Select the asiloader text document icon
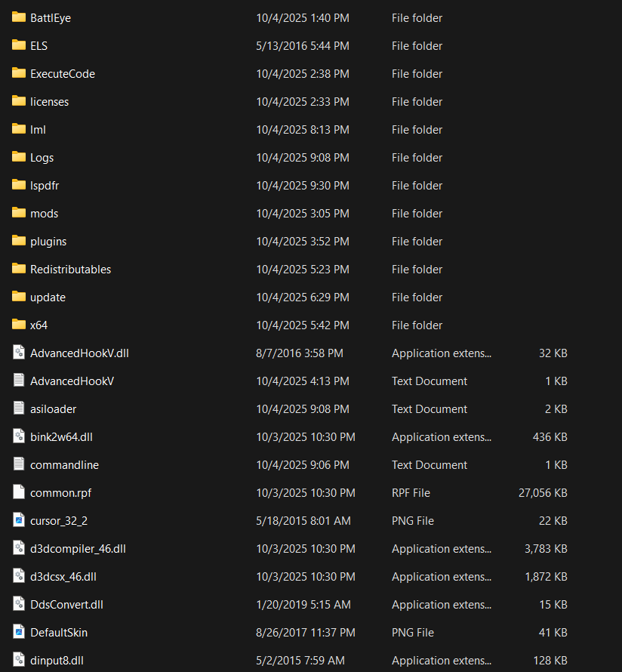622x672 pixels. 18,408
